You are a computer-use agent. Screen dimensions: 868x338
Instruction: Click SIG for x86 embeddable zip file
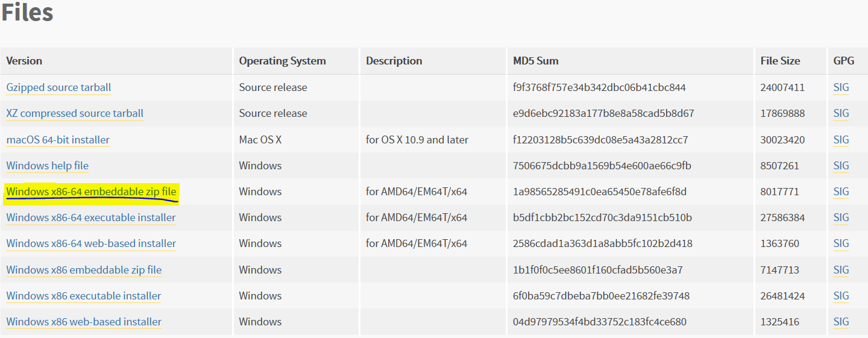click(x=841, y=270)
